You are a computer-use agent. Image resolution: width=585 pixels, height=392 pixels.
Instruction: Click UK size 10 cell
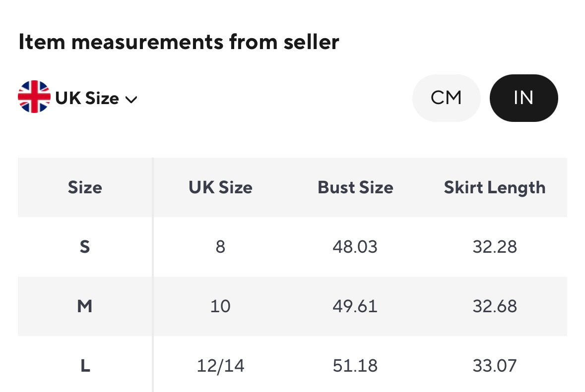point(220,306)
